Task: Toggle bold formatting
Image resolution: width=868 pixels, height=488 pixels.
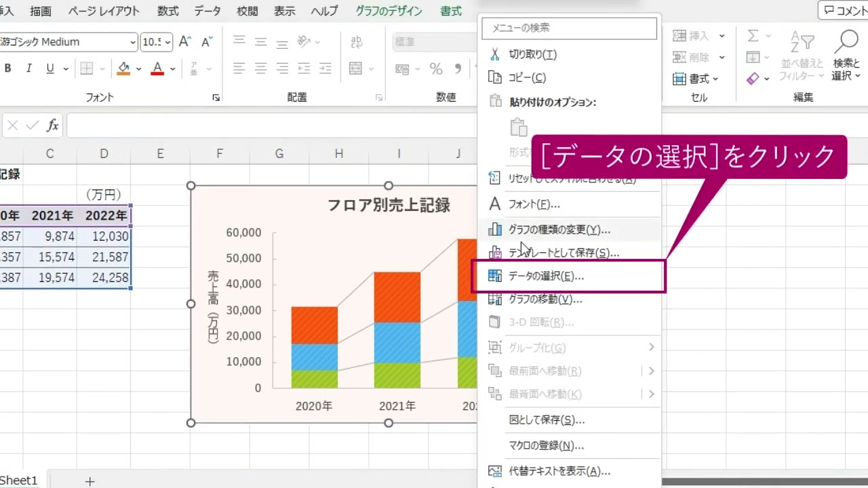Action: [7, 68]
